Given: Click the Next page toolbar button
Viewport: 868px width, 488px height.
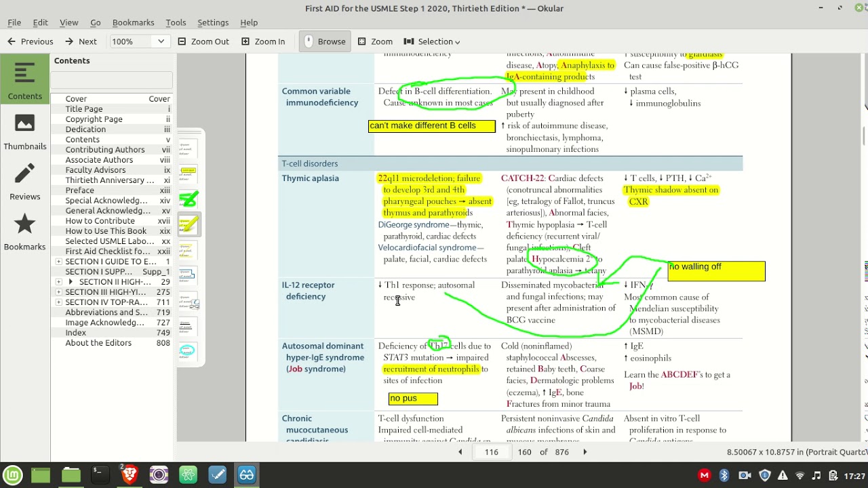Looking at the screenshot, I should (x=81, y=41).
